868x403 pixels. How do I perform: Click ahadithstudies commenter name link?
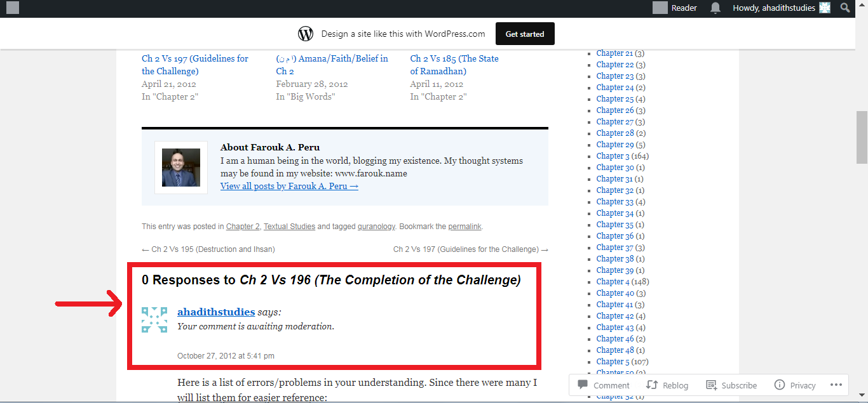coord(216,312)
